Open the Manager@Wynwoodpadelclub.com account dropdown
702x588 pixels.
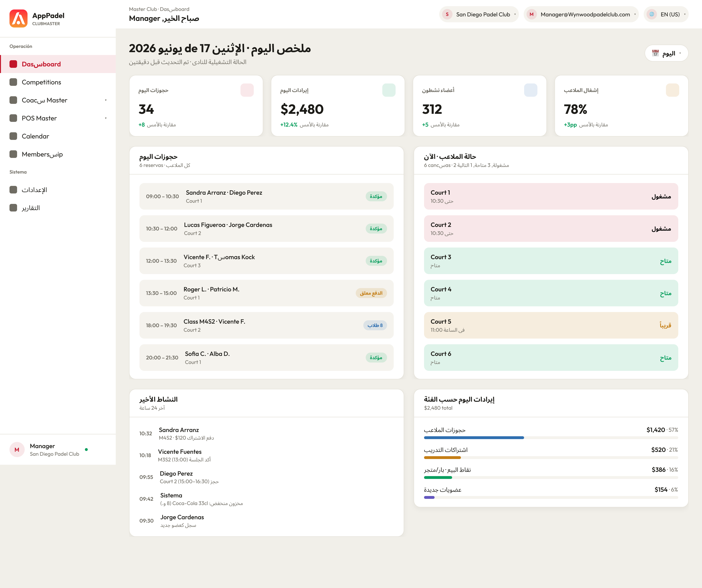pos(581,14)
